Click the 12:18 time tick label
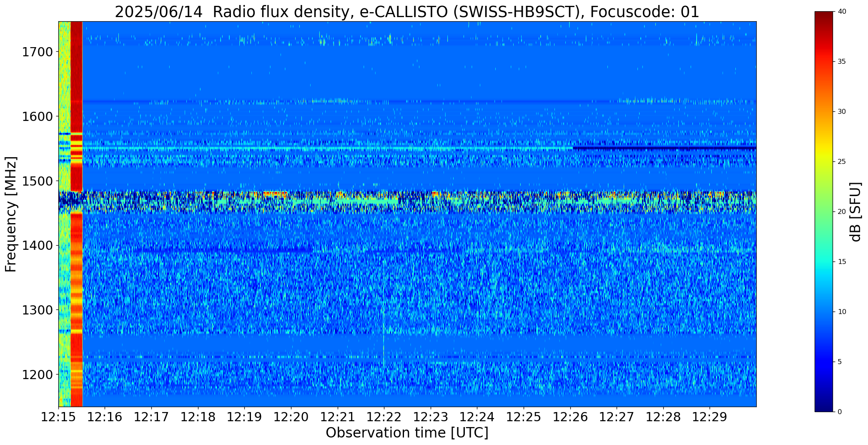This screenshot has width=868, height=445. (x=198, y=417)
